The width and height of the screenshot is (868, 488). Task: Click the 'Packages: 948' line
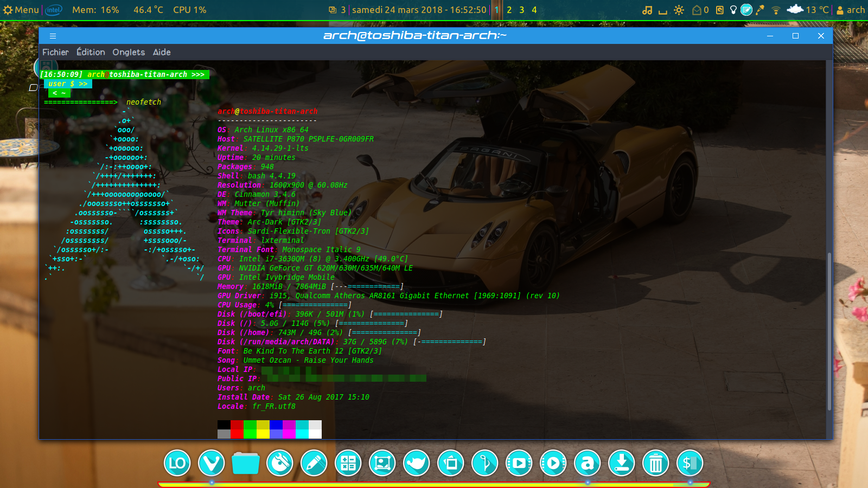(x=246, y=166)
